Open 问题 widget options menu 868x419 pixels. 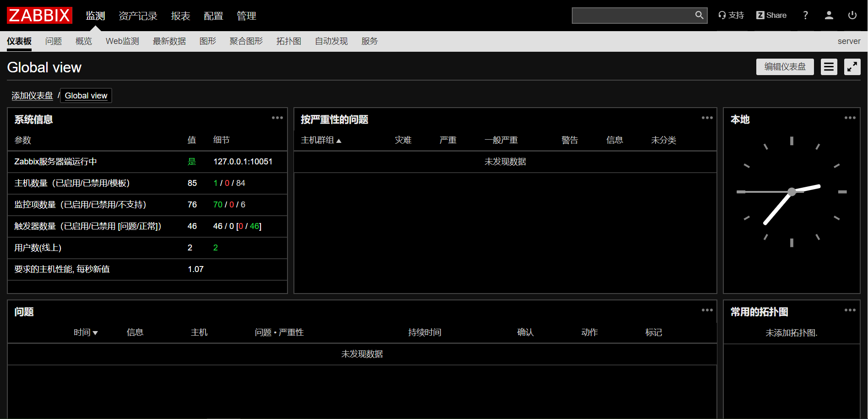(707, 310)
